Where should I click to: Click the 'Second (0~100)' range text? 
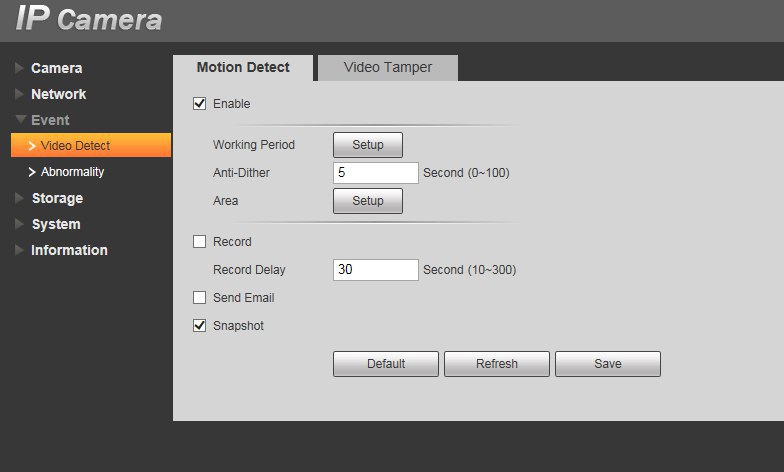(x=466, y=172)
